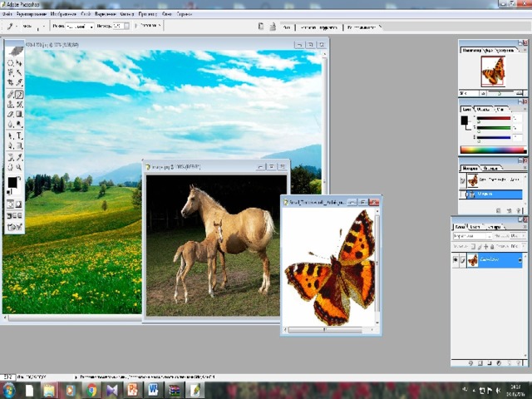Click the foreground color swatch in the toolbox
532x399 pixels.
pyautogui.click(x=12, y=181)
